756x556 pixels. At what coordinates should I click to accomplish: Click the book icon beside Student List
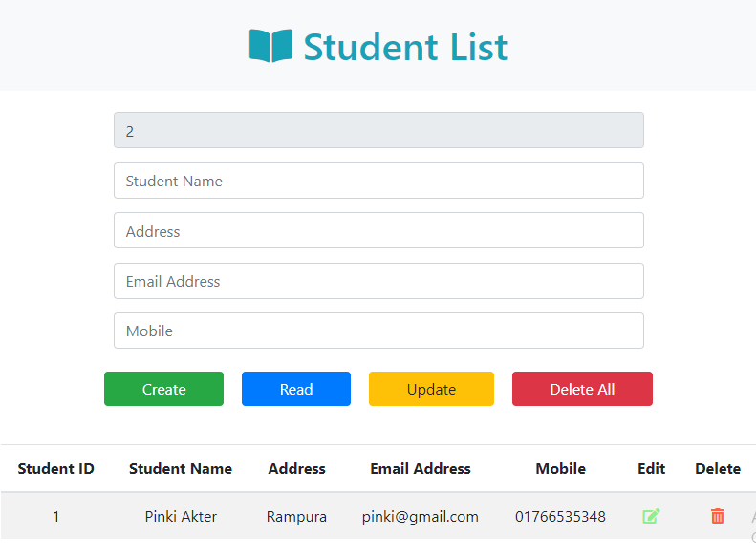270,46
